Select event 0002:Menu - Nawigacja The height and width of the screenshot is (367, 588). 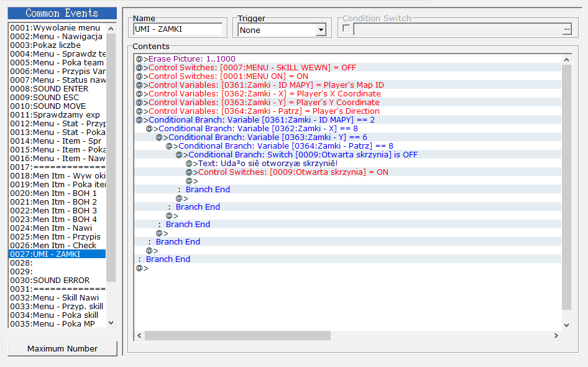57,37
